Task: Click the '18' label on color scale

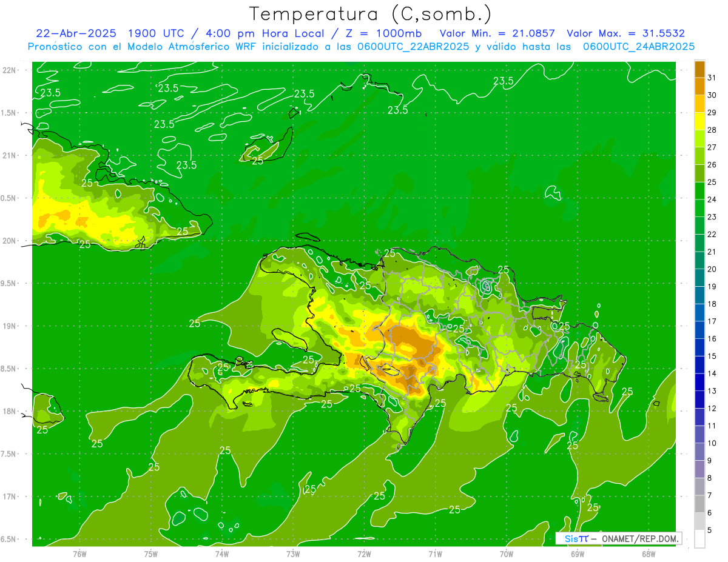Action: 712,304
